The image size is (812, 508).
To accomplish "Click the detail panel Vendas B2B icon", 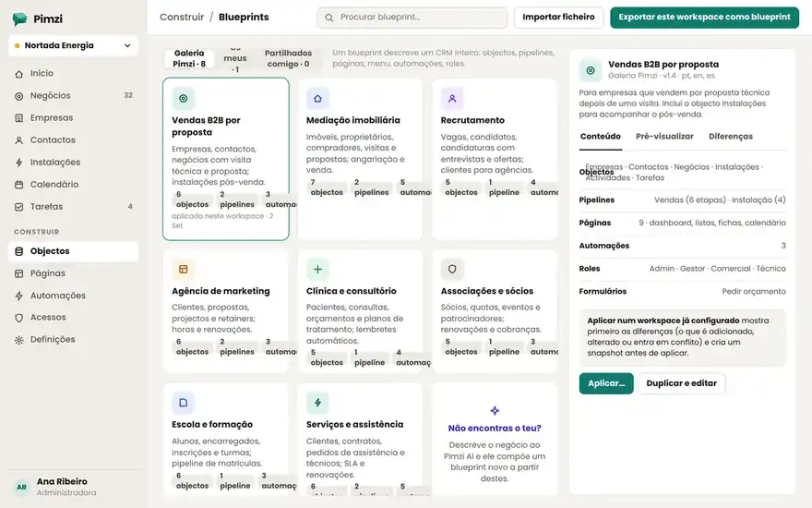I will point(591,70).
